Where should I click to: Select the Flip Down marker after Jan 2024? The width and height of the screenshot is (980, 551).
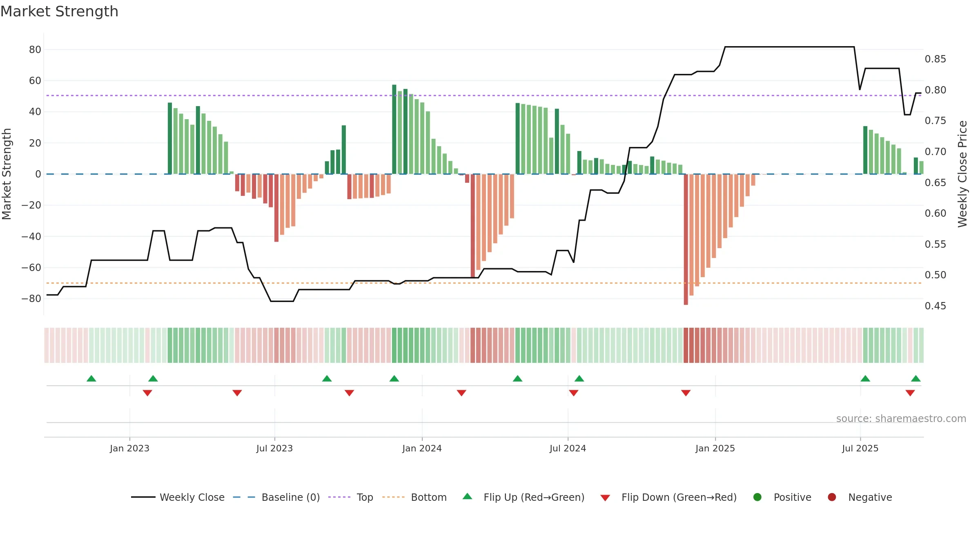click(461, 393)
